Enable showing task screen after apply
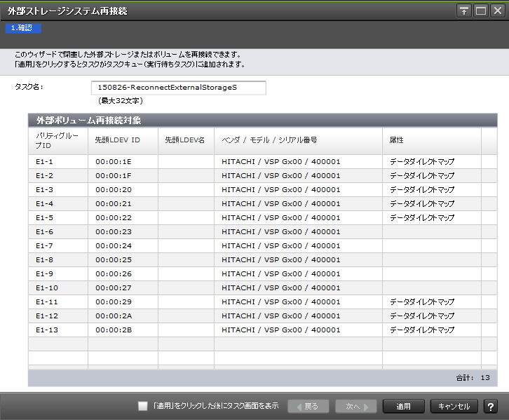The width and height of the screenshot is (509, 420). [143, 406]
